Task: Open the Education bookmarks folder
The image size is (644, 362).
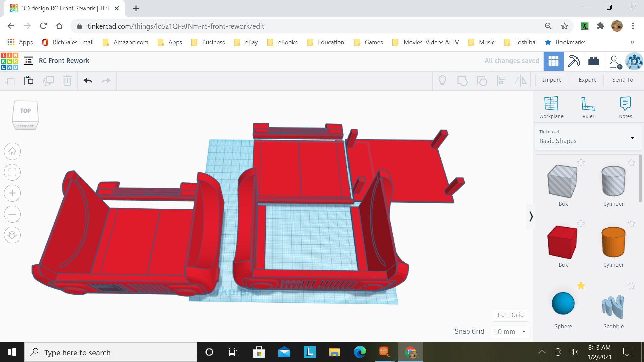Action: click(331, 42)
